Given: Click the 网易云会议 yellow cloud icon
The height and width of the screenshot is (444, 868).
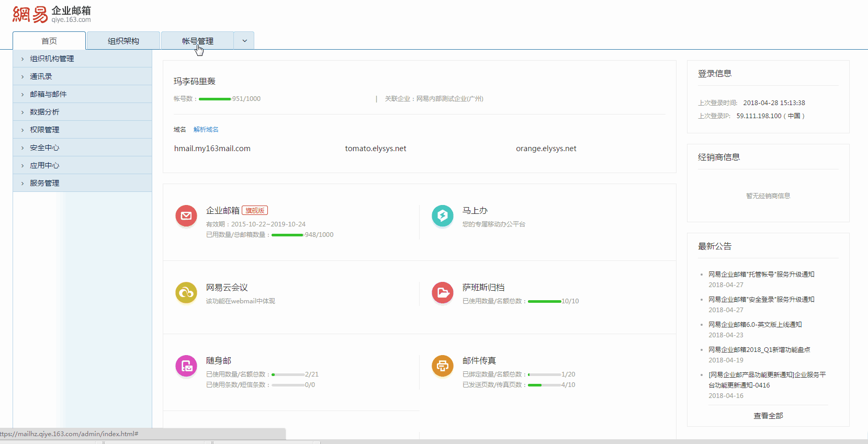Looking at the screenshot, I should (x=186, y=293).
